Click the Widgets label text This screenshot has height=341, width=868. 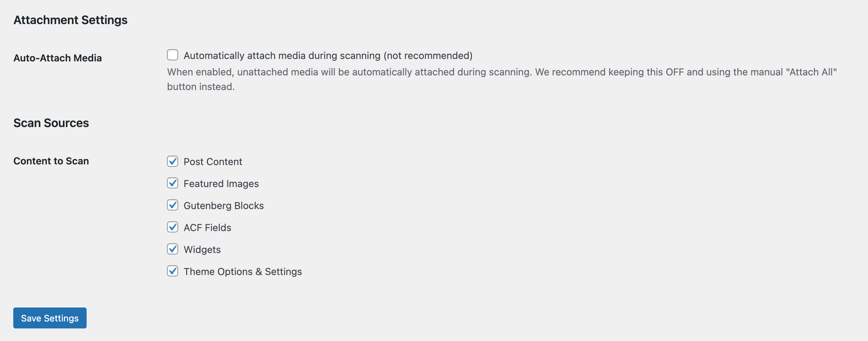click(x=202, y=250)
